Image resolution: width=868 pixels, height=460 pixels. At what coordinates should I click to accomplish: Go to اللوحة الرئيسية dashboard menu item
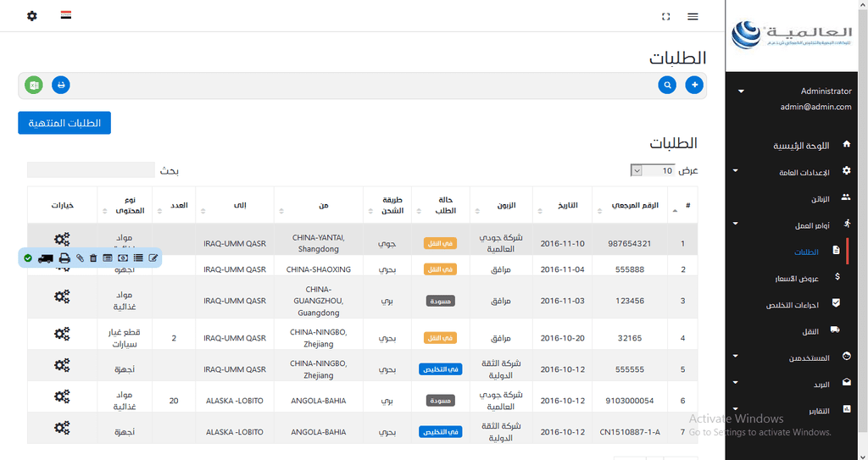coord(800,145)
